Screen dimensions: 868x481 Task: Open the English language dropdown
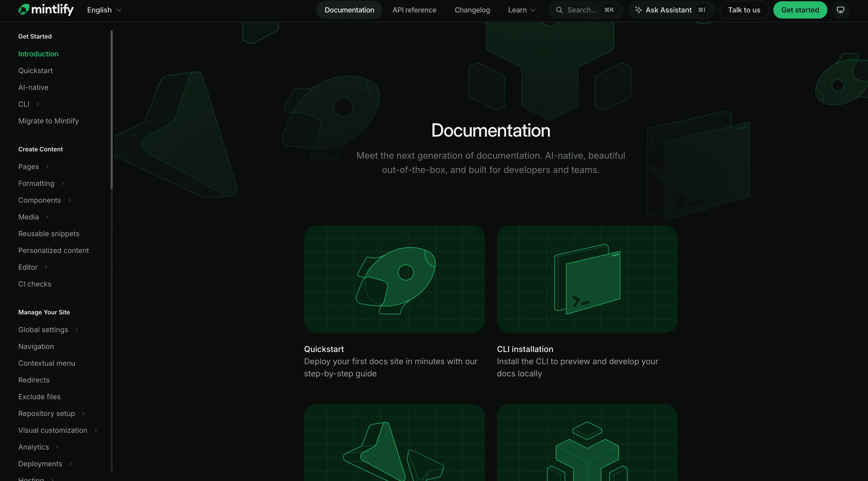[104, 10]
